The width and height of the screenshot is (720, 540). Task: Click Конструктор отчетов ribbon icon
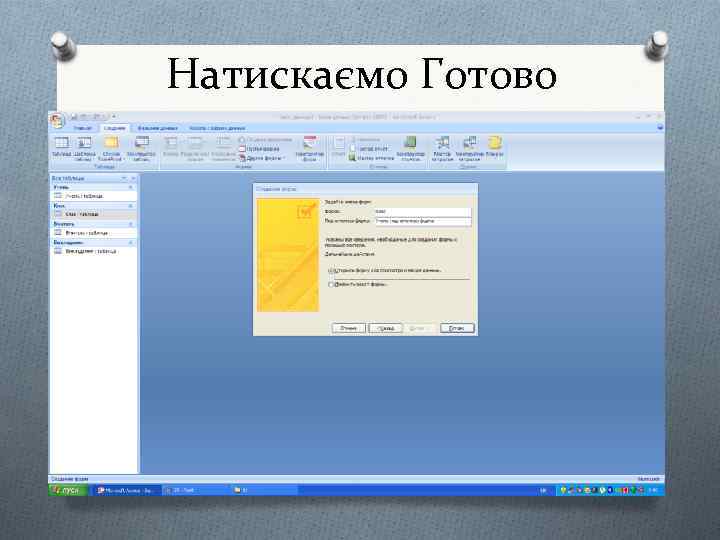click(411, 149)
